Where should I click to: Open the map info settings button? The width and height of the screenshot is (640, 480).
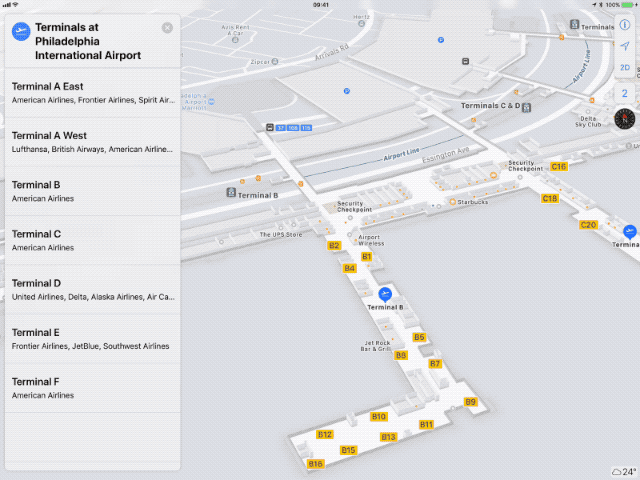pyautogui.click(x=625, y=25)
